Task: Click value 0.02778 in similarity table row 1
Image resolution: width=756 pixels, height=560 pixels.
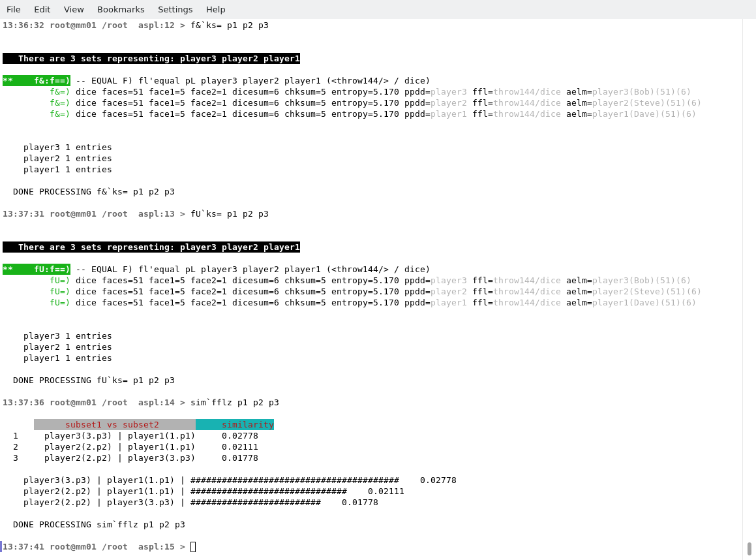Action: click(x=239, y=436)
